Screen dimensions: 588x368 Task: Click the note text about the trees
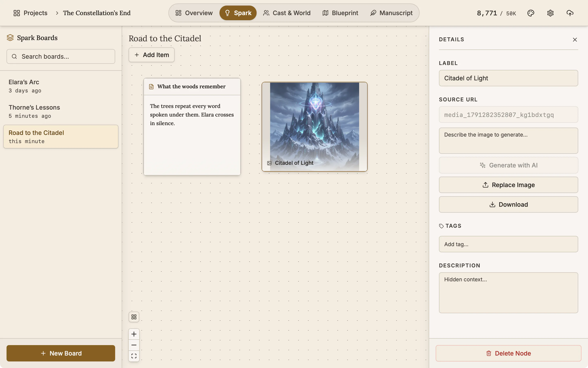click(192, 115)
